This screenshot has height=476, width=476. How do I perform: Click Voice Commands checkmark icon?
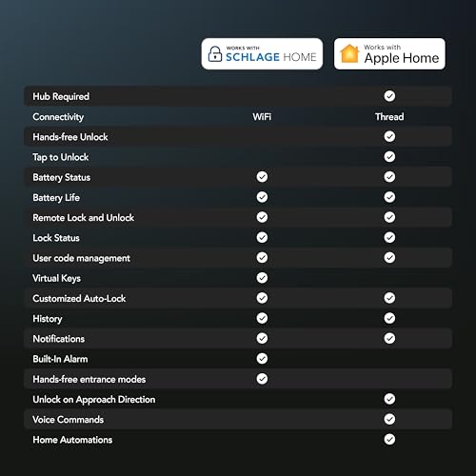coord(389,419)
